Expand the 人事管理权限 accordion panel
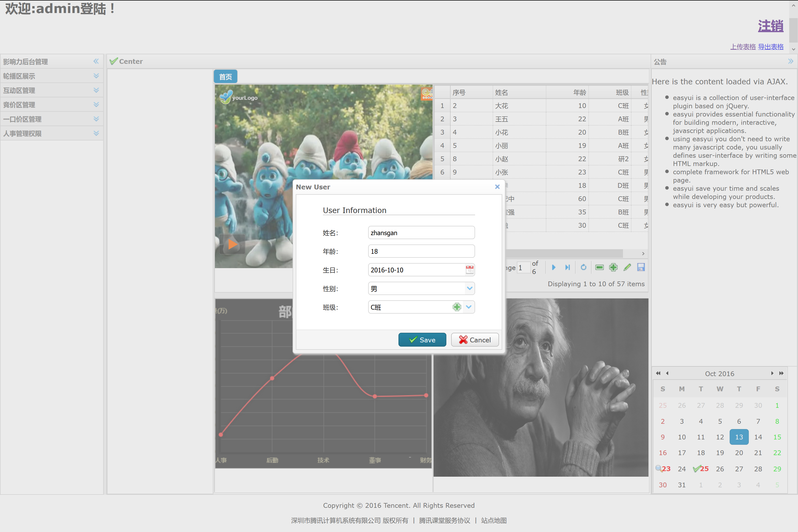Image resolution: width=798 pixels, height=532 pixels. pos(96,133)
